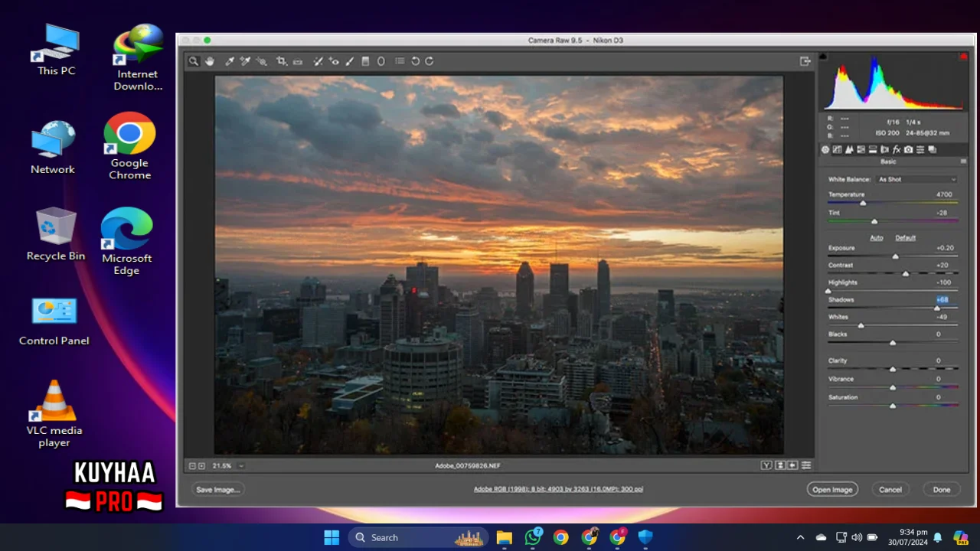The height and width of the screenshot is (551, 980).
Task: Toggle full screen mode icon
Action: (805, 61)
